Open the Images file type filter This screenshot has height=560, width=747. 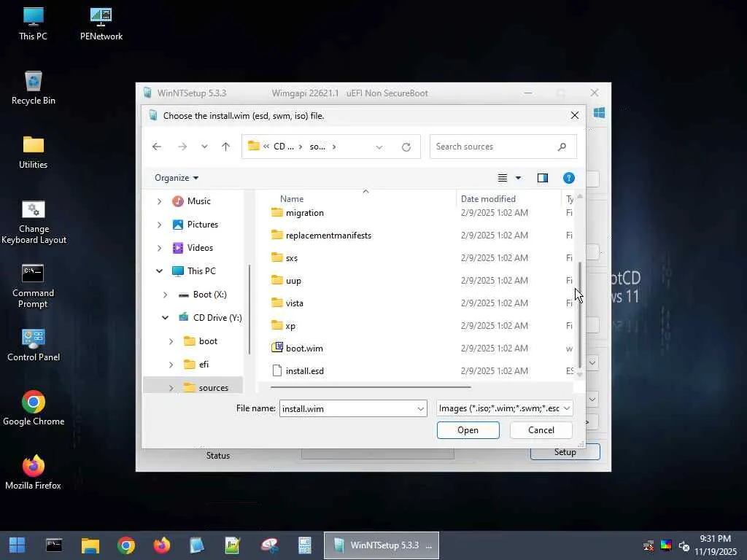point(505,408)
